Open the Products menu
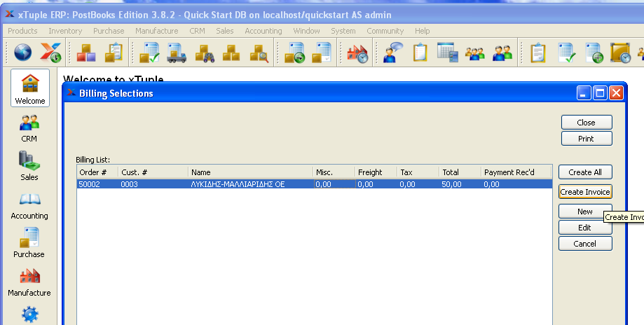This screenshot has height=325, width=644. (x=22, y=31)
